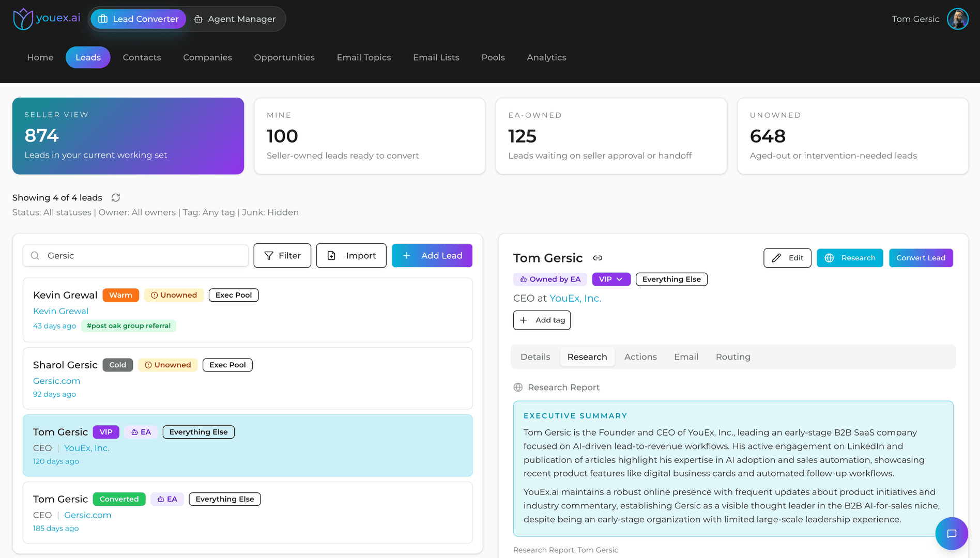Focus the Gersic search field
Viewport: 980px width, 558px height.
pos(135,256)
